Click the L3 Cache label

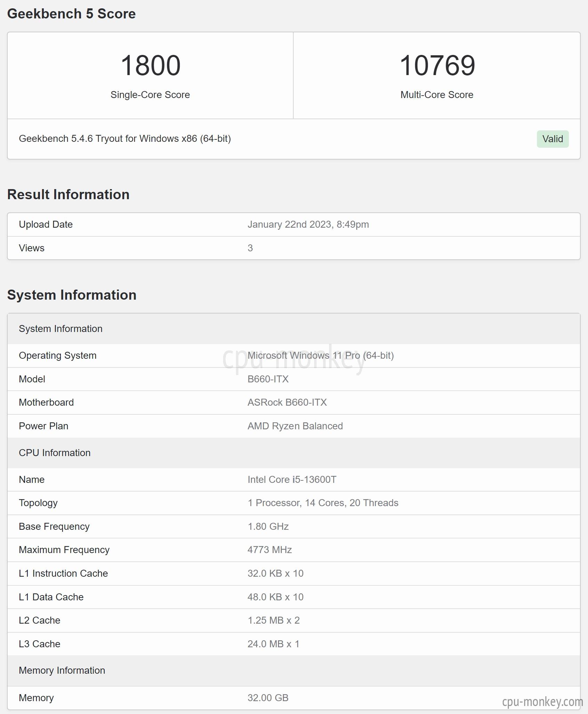[x=40, y=644]
